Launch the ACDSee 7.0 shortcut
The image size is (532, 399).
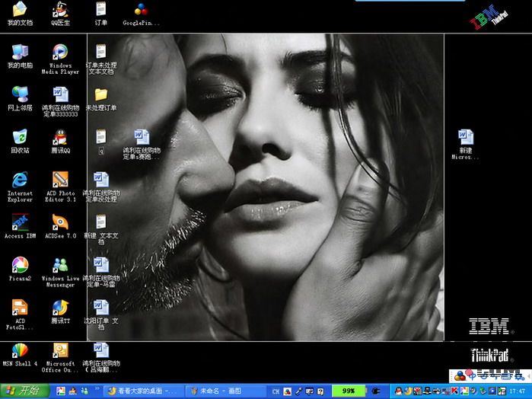(x=60, y=223)
